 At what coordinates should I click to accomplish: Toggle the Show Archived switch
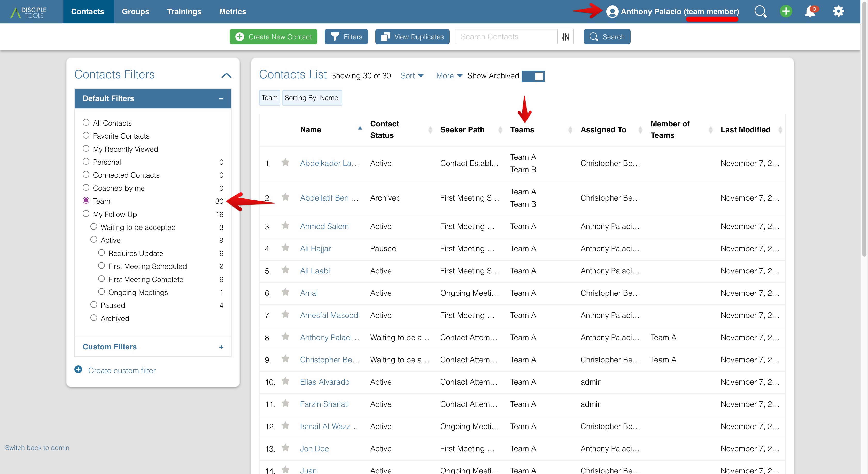pyautogui.click(x=533, y=76)
